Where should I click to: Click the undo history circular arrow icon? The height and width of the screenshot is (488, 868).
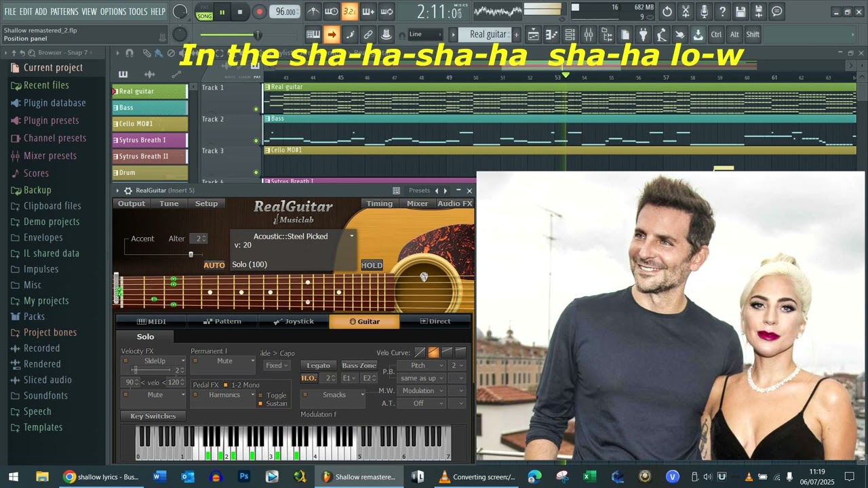[x=667, y=12]
